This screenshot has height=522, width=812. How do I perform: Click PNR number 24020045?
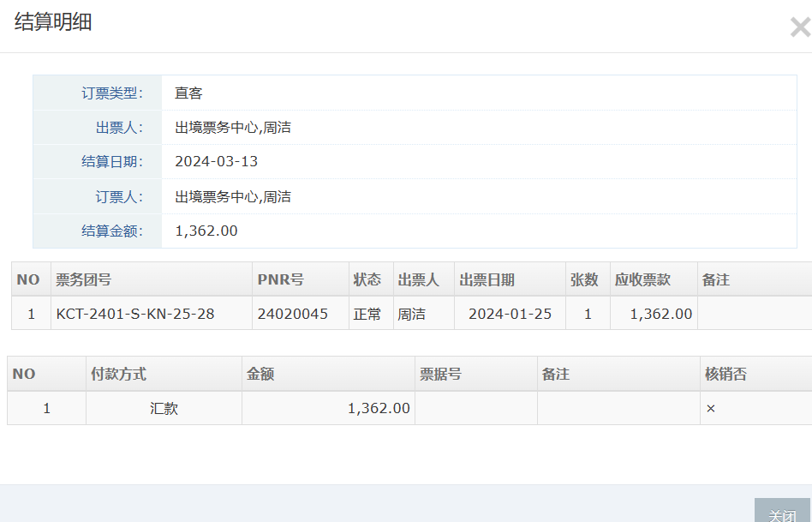click(x=293, y=314)
